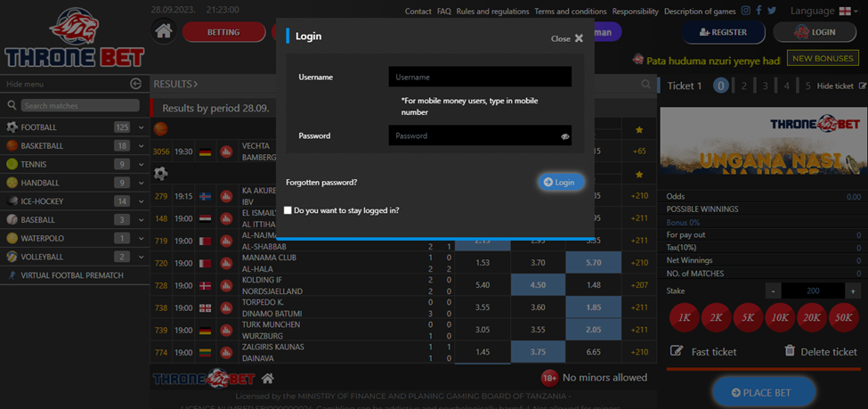
Task: Click PLACE BET button
Action: pyautogui.click(x=764, y=392)
